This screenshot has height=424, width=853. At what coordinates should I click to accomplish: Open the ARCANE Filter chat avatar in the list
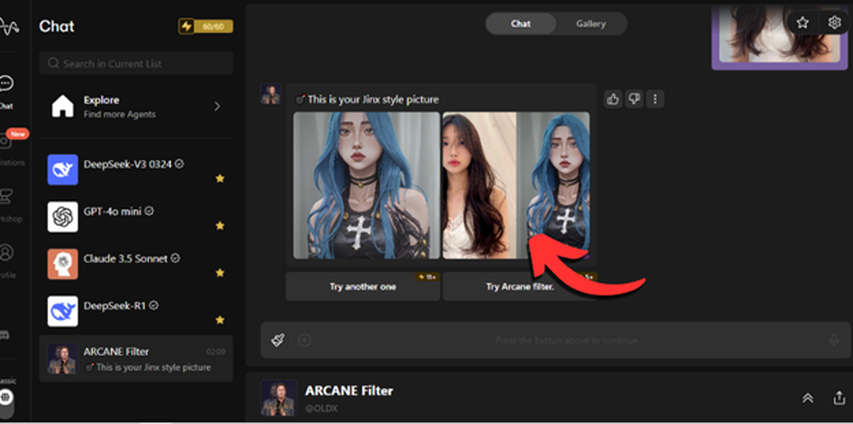tap(63, 359)
